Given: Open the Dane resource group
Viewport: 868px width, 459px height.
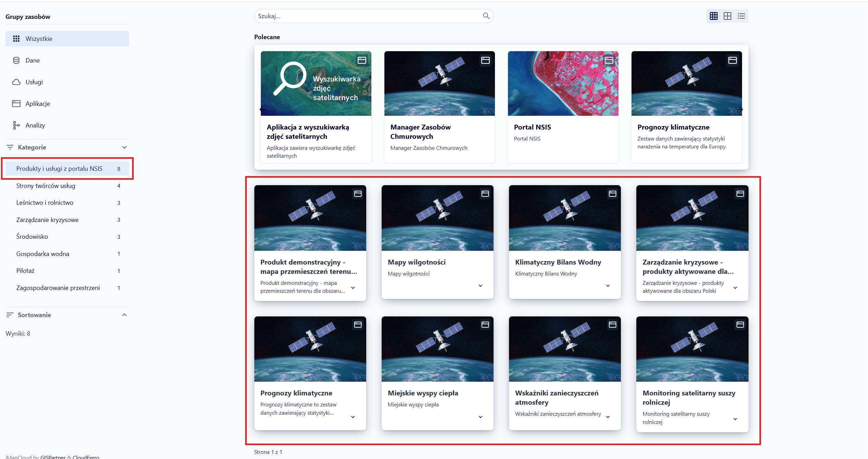Looking at the screenshot, I should [x=33, y=60].
